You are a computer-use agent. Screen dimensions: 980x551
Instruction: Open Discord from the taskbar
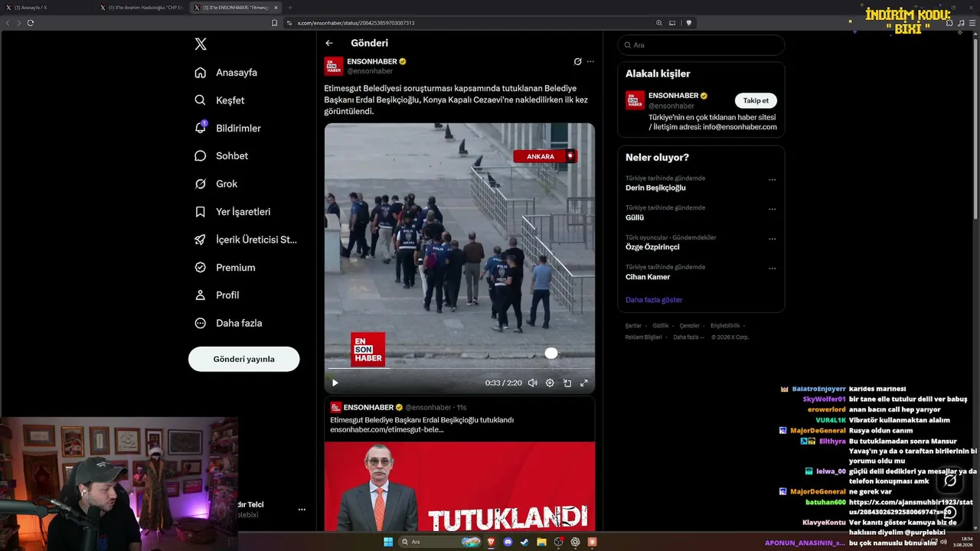click(x=508, y=542)
